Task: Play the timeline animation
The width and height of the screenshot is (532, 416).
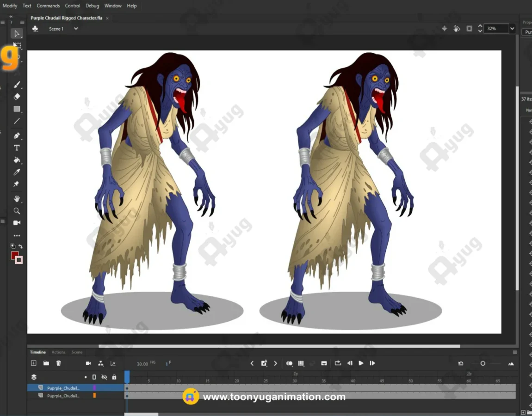Action: [361, 363]
